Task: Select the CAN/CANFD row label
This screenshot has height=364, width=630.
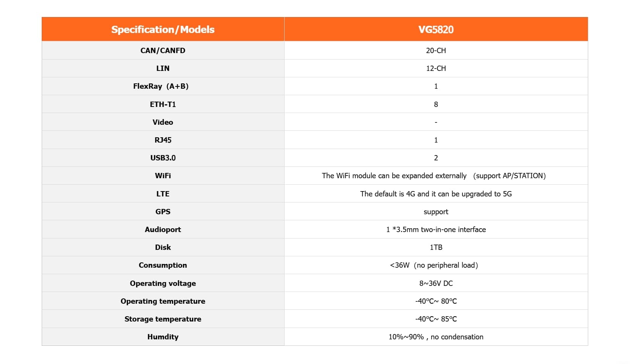Action: click(163, 50)
